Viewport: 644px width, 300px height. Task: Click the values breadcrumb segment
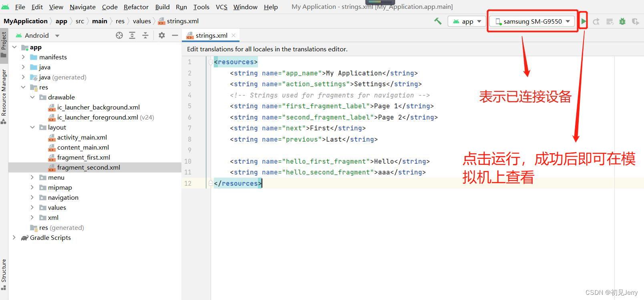click(x=142, y=21)
